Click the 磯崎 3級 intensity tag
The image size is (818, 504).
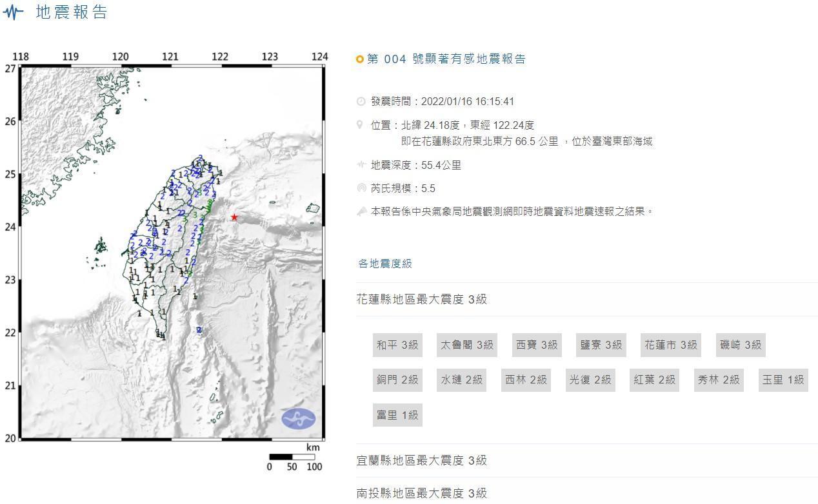coord(741,345)
